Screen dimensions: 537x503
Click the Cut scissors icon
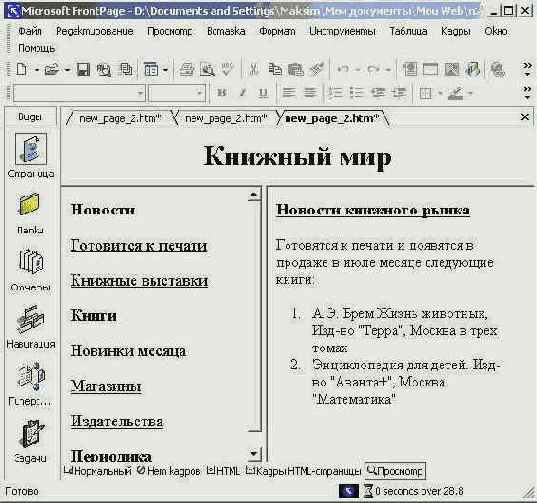pos(253,70)
